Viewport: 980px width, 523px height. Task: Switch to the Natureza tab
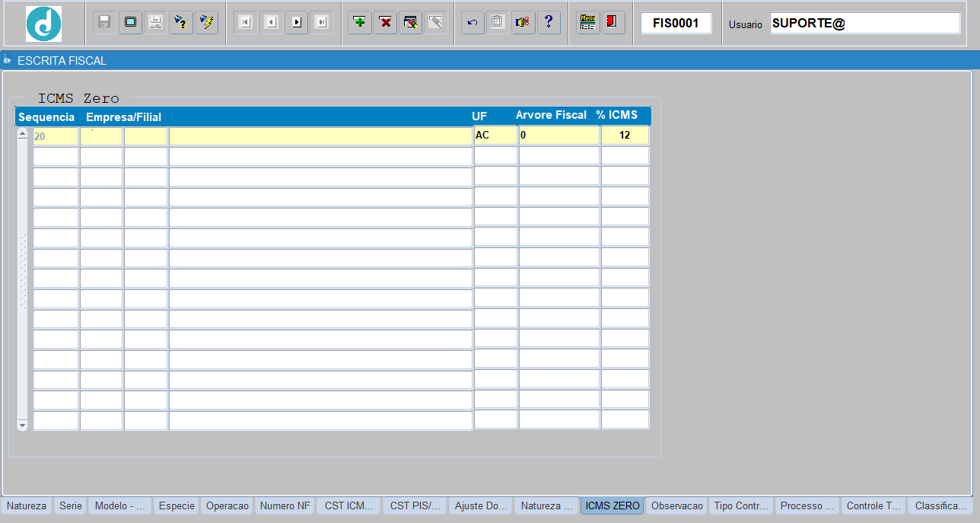click(27, 505)
